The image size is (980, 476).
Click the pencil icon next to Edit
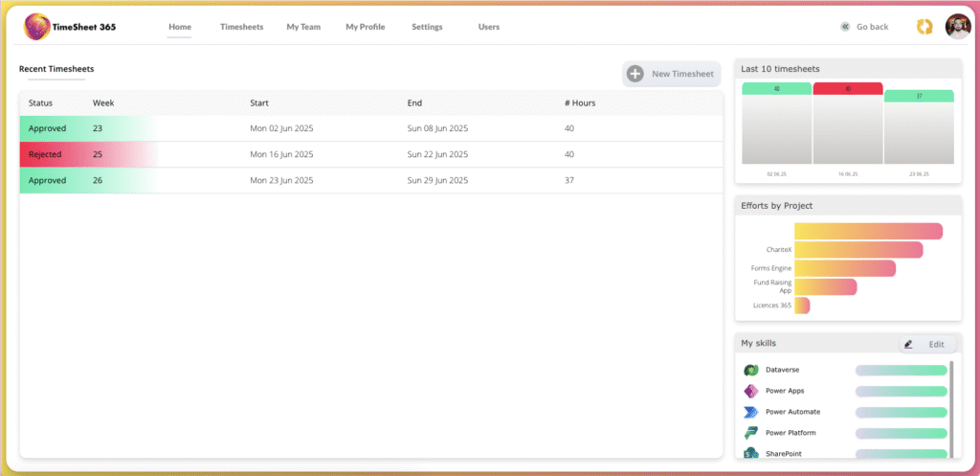click(908, 344)
